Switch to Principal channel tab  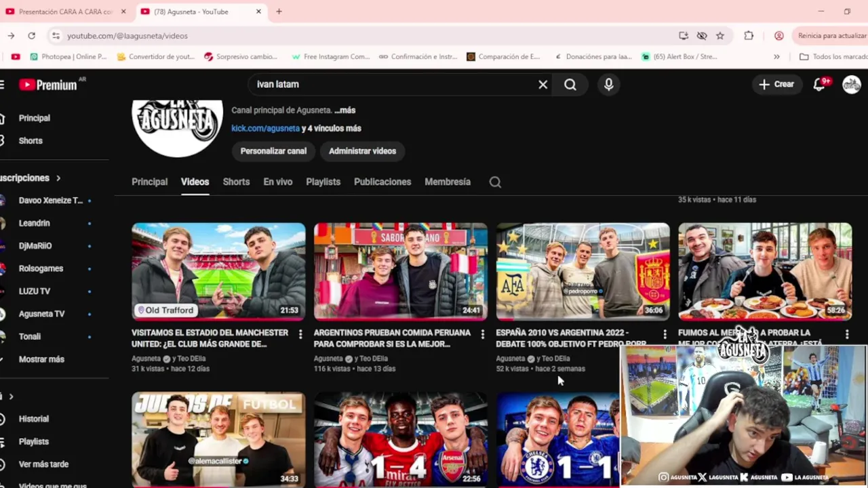(x=149, y=182)
